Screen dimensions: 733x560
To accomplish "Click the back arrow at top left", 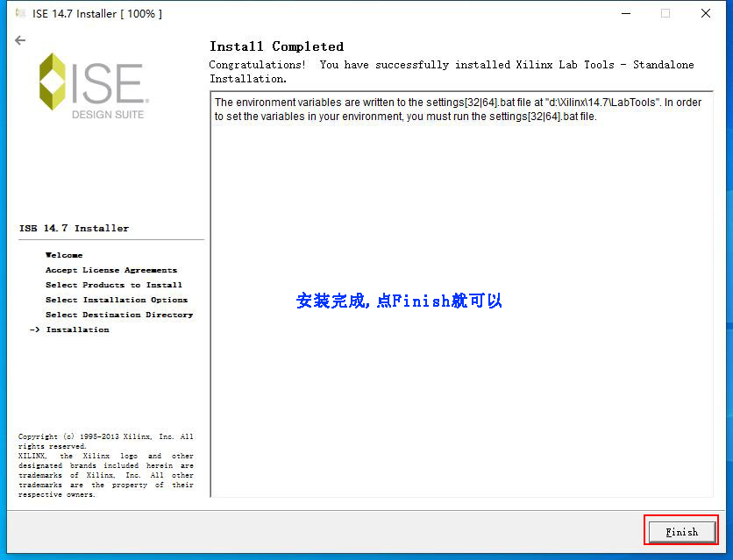I will (x=20, y=40).
